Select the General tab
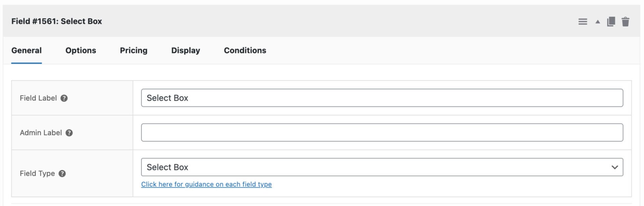This screenshot has height=206, width=644. 26,50
